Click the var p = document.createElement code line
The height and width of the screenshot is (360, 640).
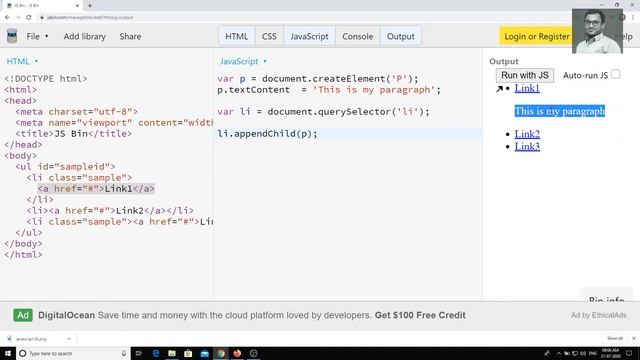(318, 79)
